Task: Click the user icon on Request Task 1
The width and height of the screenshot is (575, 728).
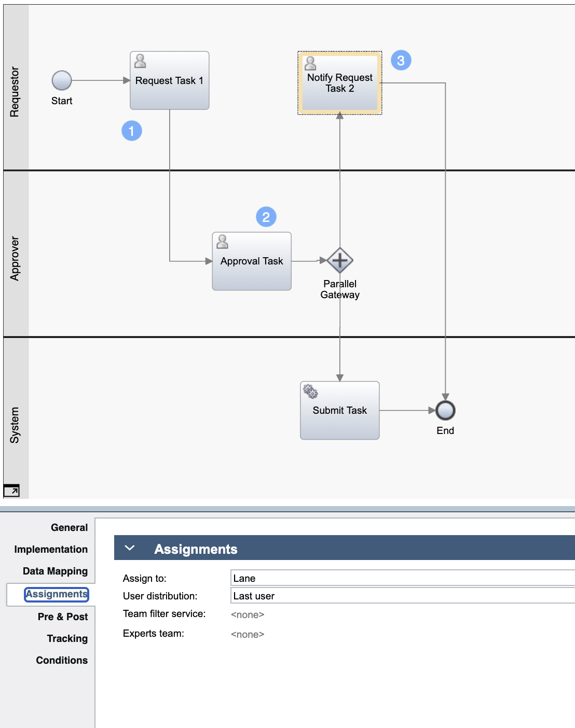Action: tap(139, 60)
